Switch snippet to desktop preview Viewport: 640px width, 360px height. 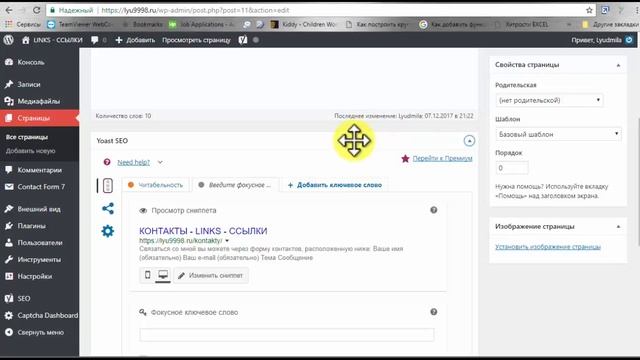[163, 275]
